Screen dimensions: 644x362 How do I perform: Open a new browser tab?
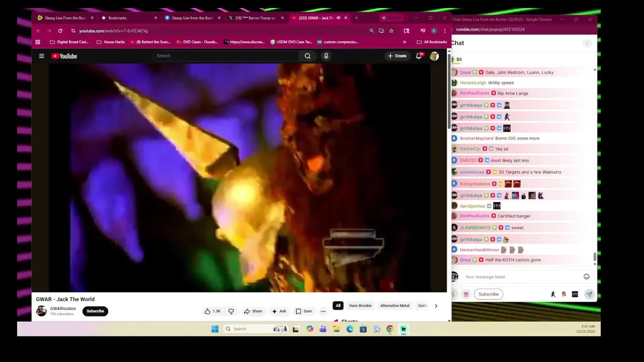point(357,18)
